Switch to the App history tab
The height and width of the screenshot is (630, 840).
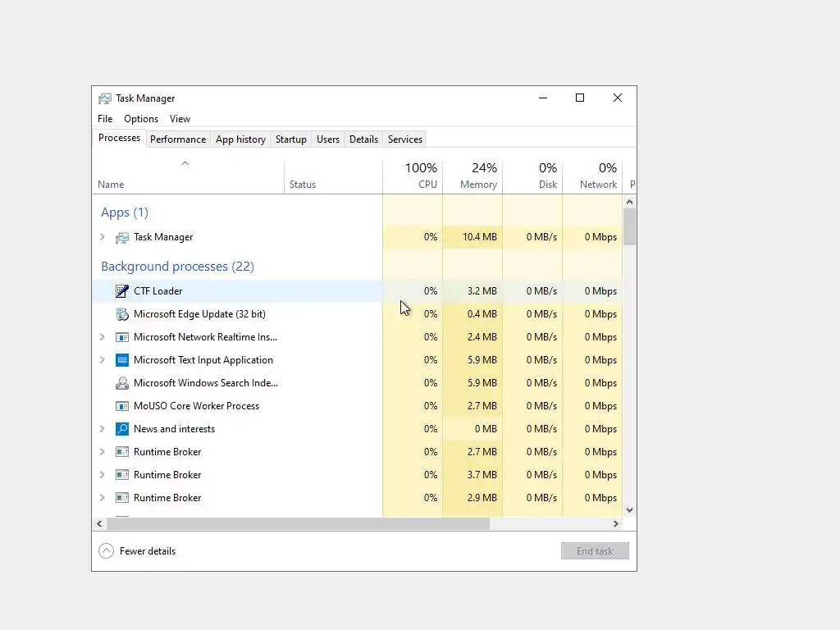[240, 139]
